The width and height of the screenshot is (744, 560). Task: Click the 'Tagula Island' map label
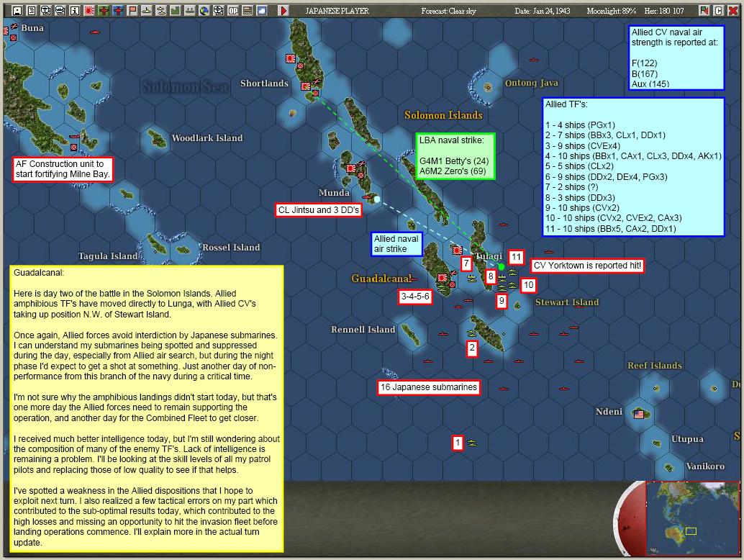pyautogui.click(x=108, y=256)
